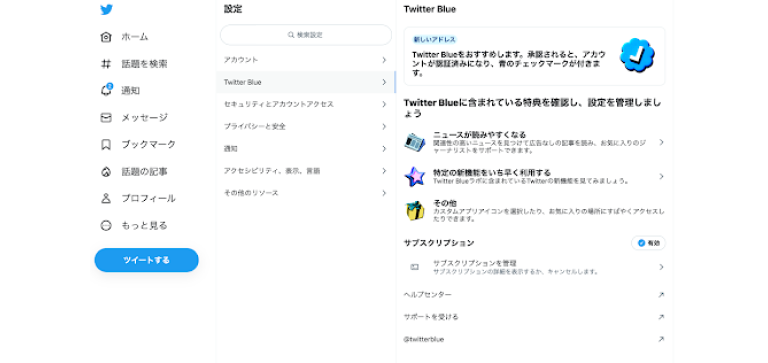The width and height of the screenshot is (768, 363).
Task: Select the hashtag 話題を検索 icon
Action: pyautogui.click(x=106, y=64)
